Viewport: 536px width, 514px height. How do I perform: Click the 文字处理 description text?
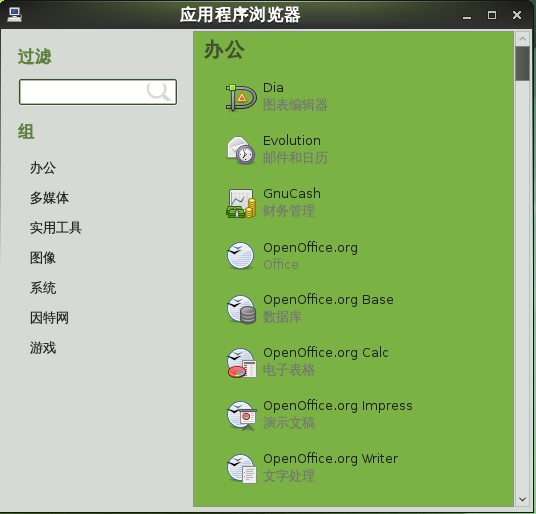[x=289, y=476]
